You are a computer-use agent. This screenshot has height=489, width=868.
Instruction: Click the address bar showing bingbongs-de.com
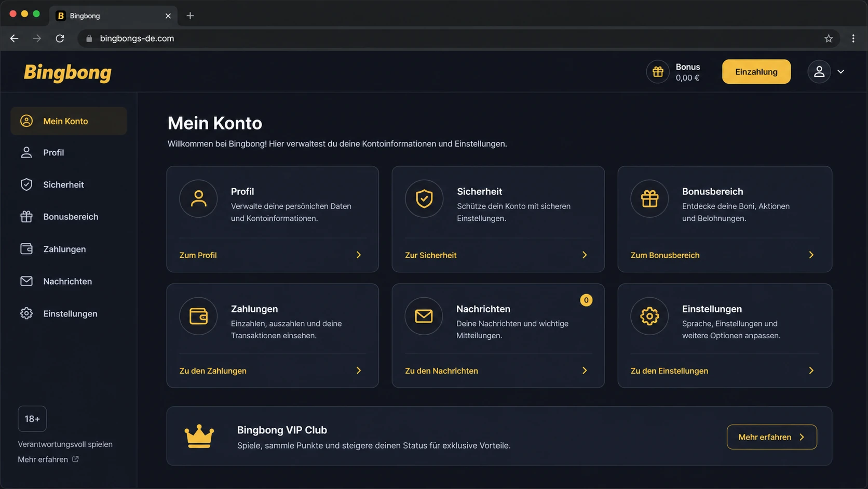[x=459, y=38]
